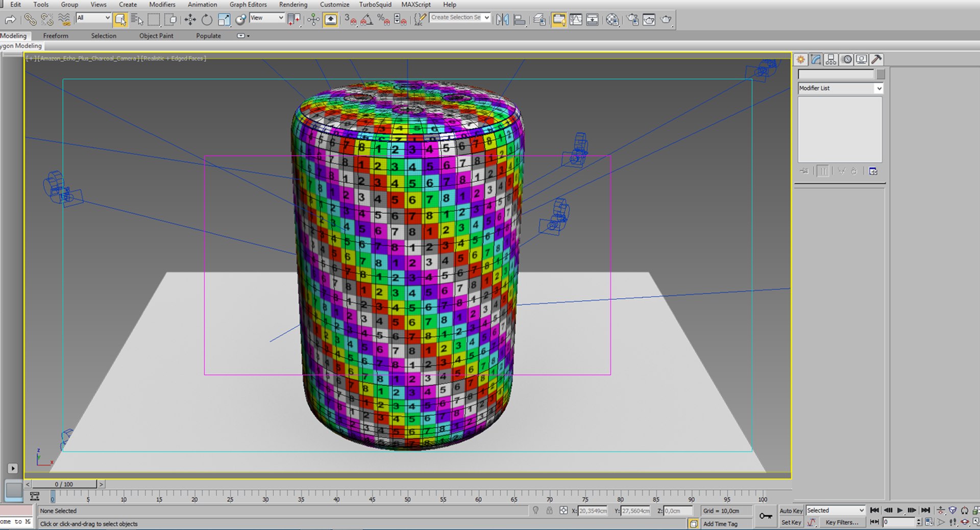
Task: Open Rendered Frame Window icon
Action: pyautogui.click(x=649, y=19)
